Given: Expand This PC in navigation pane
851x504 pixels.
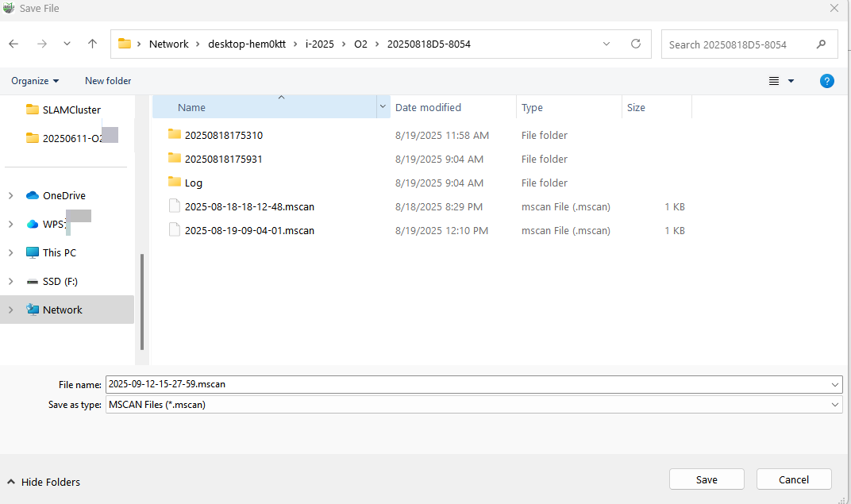Looking at the screenshot, I should coord(10,253).
